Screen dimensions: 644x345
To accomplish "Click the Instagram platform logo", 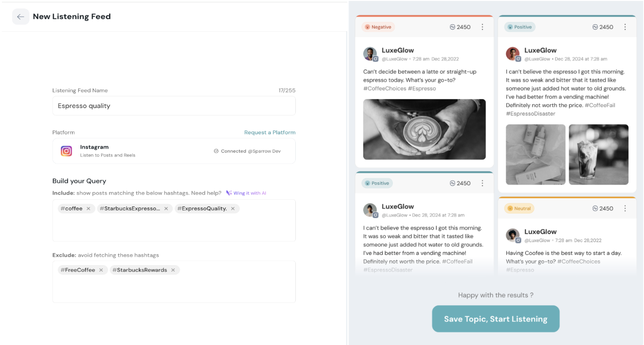I will 66,151.
